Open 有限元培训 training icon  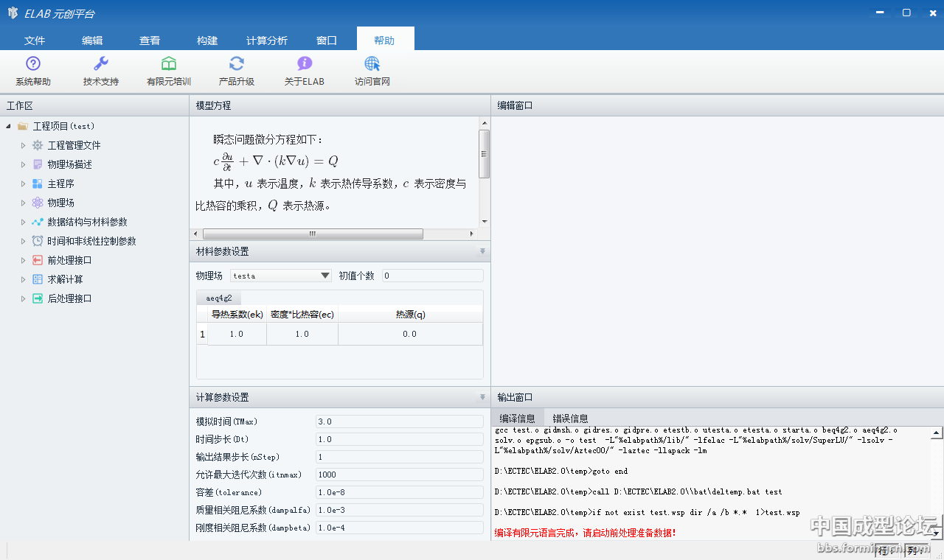coord(169,64)
